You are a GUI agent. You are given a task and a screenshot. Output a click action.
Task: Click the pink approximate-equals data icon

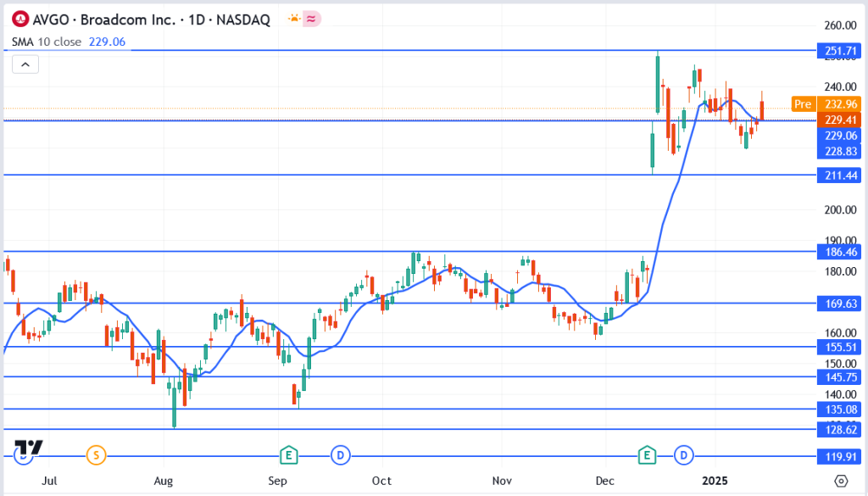(x=311, y=17)
